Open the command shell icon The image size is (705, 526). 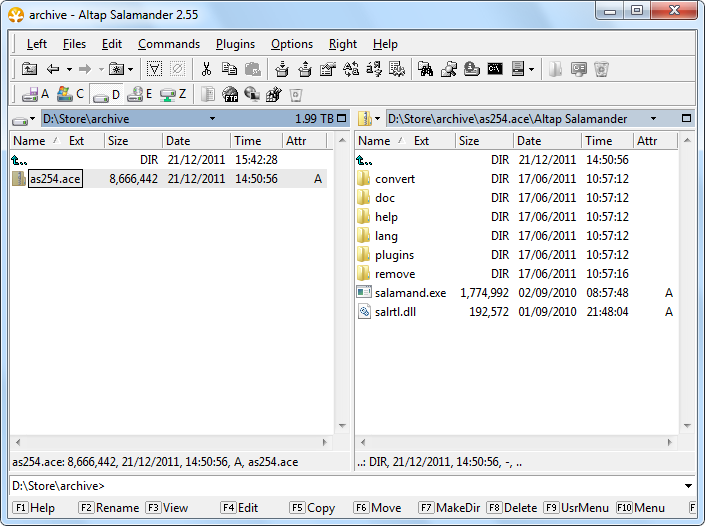tap(495, 69)
